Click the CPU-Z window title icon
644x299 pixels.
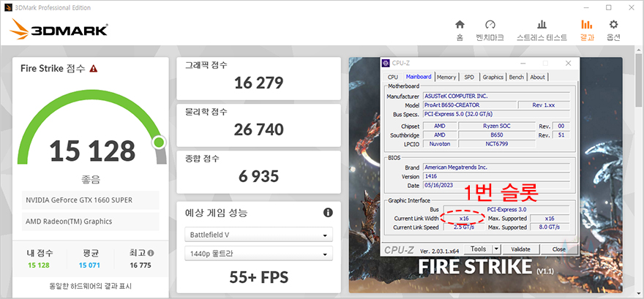[386, 63]
